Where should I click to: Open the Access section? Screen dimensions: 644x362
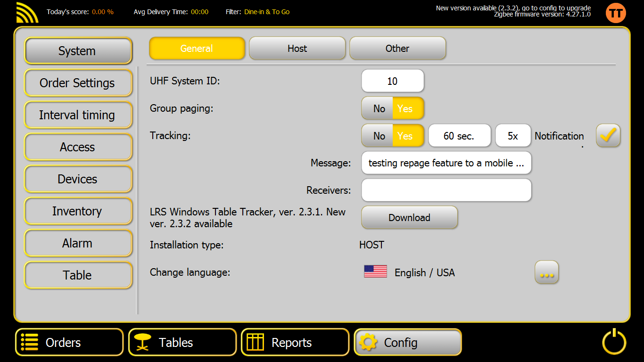(x=78, y=147)
